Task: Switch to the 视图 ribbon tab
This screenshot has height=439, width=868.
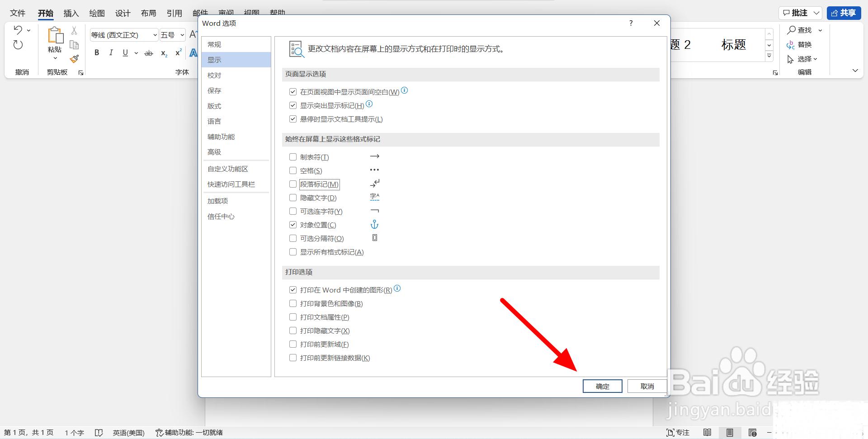Action: coord(251,13)
